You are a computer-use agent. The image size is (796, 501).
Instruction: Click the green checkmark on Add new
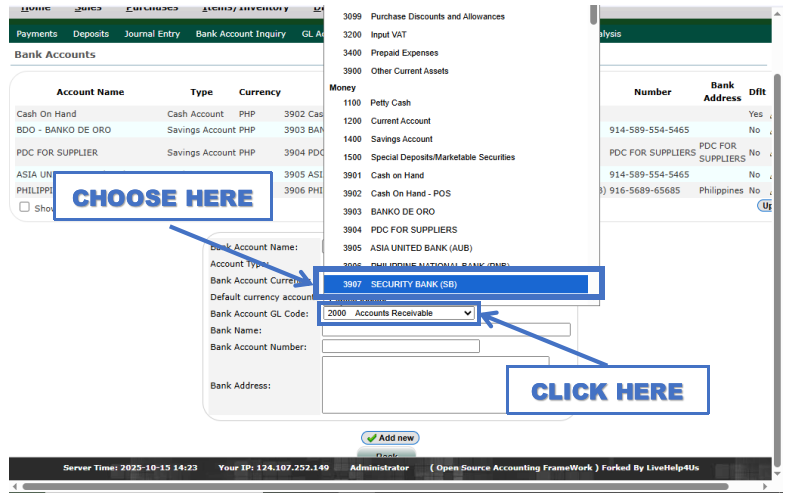(x=371, y=438)
